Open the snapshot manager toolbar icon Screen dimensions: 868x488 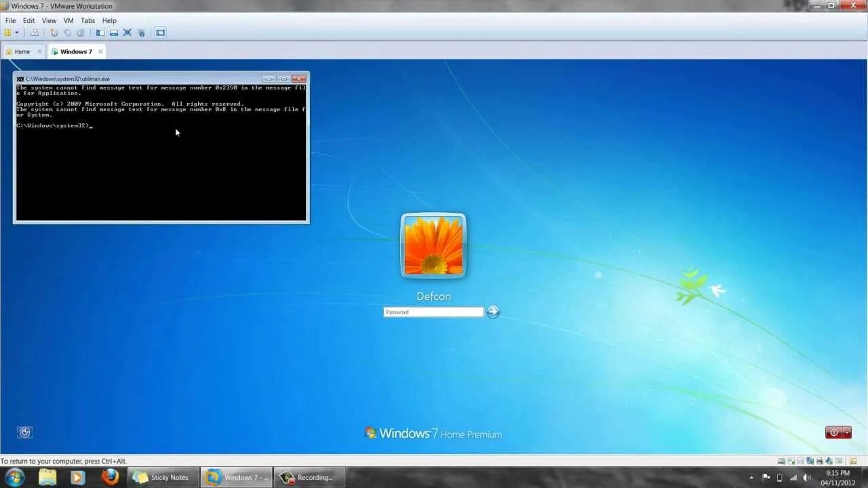[x=81, y=33]
